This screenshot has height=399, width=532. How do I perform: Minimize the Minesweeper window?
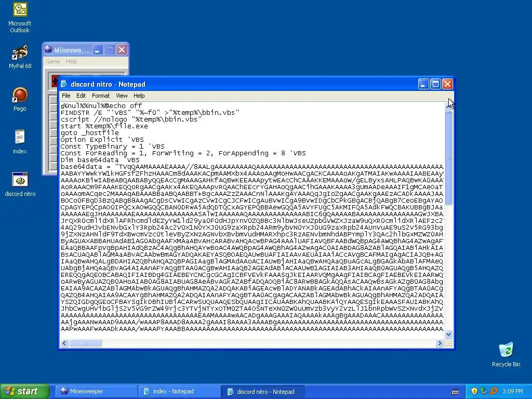tap(98, 50)
